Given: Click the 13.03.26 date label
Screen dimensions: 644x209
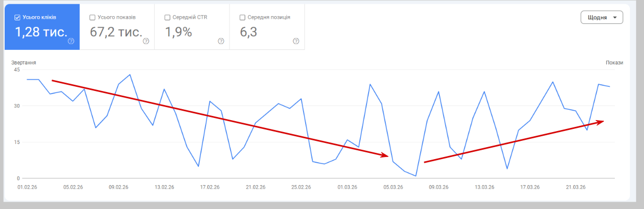Looking at the screenshot, I should click(x=485, y=187).
